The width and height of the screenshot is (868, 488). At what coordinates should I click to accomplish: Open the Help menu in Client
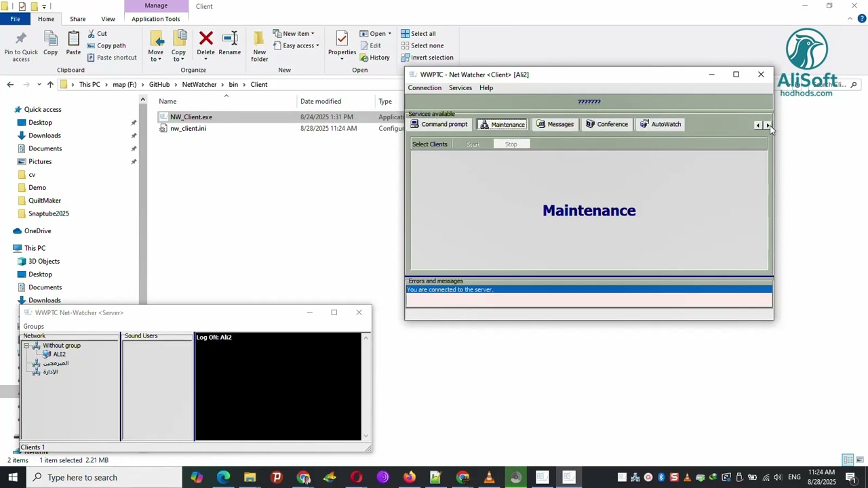click(x=486, y=87)
